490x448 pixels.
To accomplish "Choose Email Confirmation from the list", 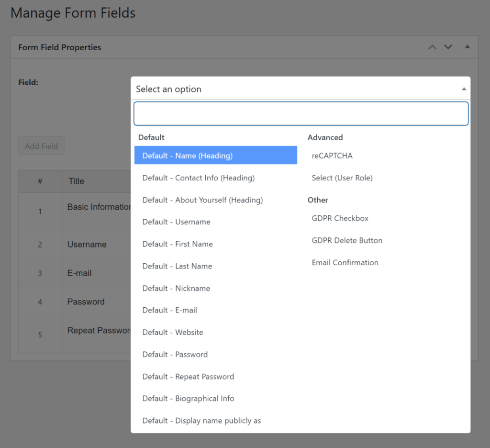I will [345, 262].
